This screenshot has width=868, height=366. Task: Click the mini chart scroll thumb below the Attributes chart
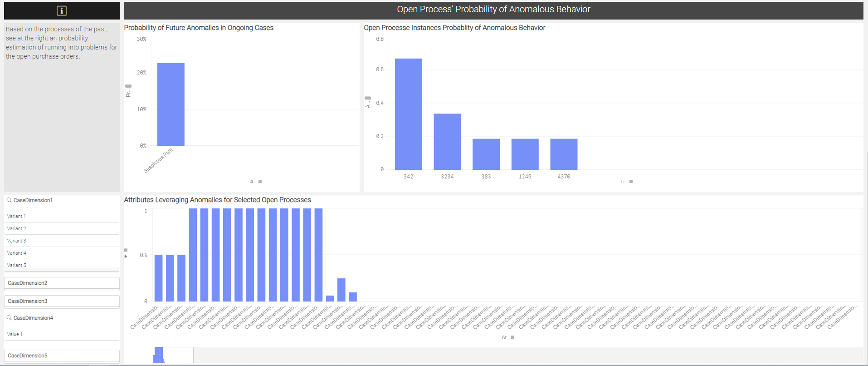tap(173, 355)
